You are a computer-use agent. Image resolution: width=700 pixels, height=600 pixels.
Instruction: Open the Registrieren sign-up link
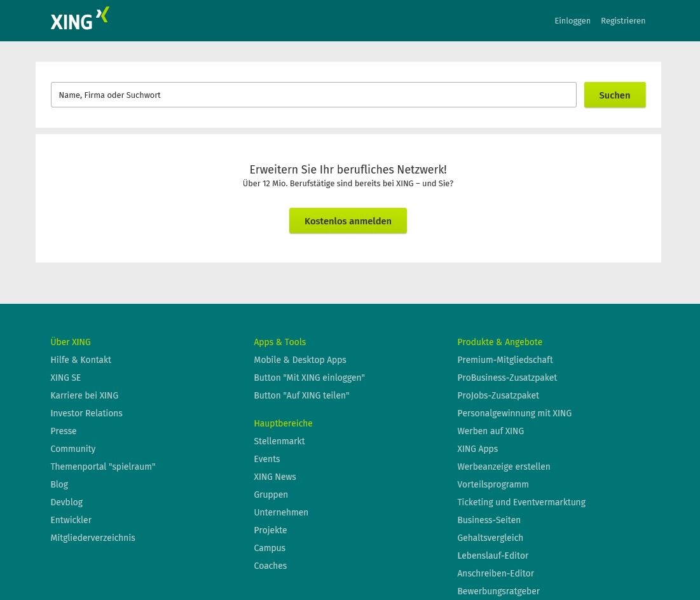pyautogui.click(x=622, y=21)
